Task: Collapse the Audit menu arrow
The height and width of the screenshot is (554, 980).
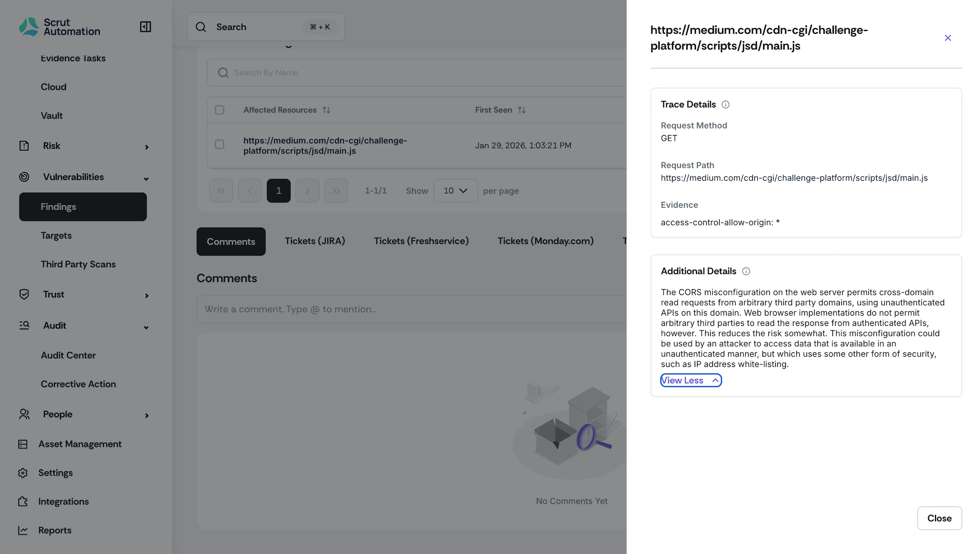Action: coord(146,327)
